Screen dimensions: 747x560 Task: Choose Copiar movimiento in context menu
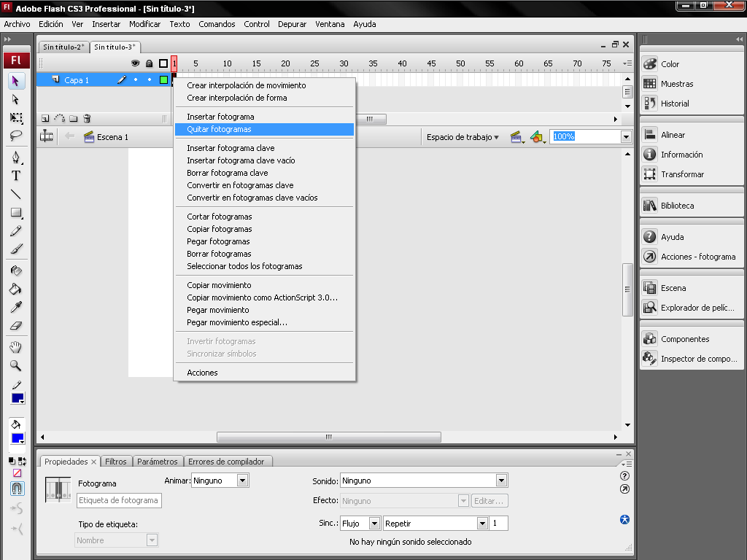pyautogui.click(x=264, y=285)
